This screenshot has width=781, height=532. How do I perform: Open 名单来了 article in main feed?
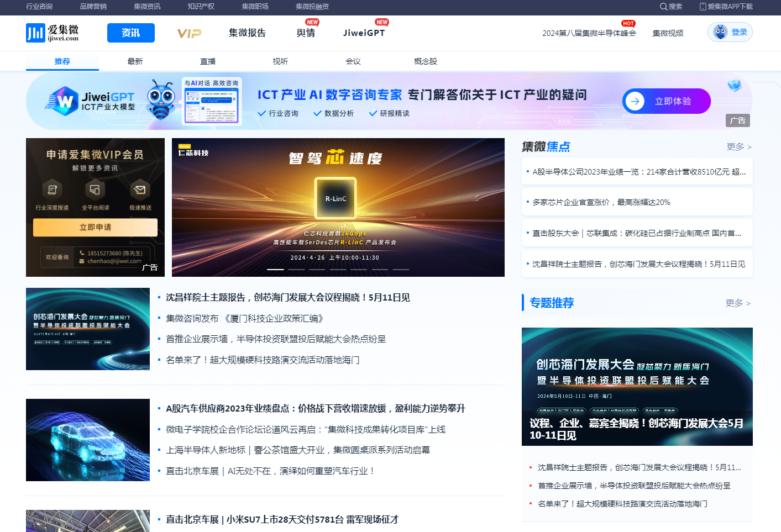click(x=263, y=360)
